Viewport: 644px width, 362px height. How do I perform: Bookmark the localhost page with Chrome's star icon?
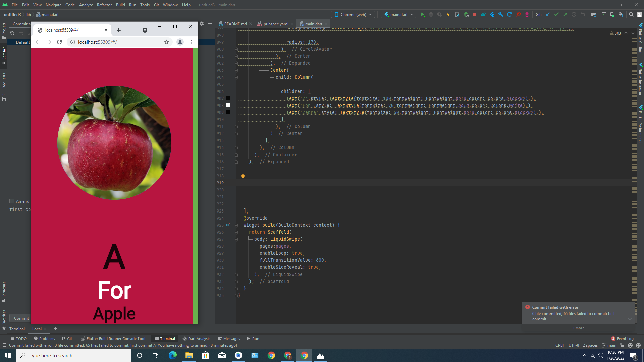pyautogui.click(x=167, y=42)
